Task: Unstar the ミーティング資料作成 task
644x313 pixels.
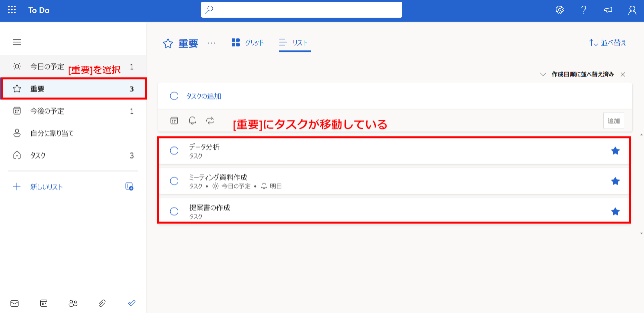Action: click(615, 181)
